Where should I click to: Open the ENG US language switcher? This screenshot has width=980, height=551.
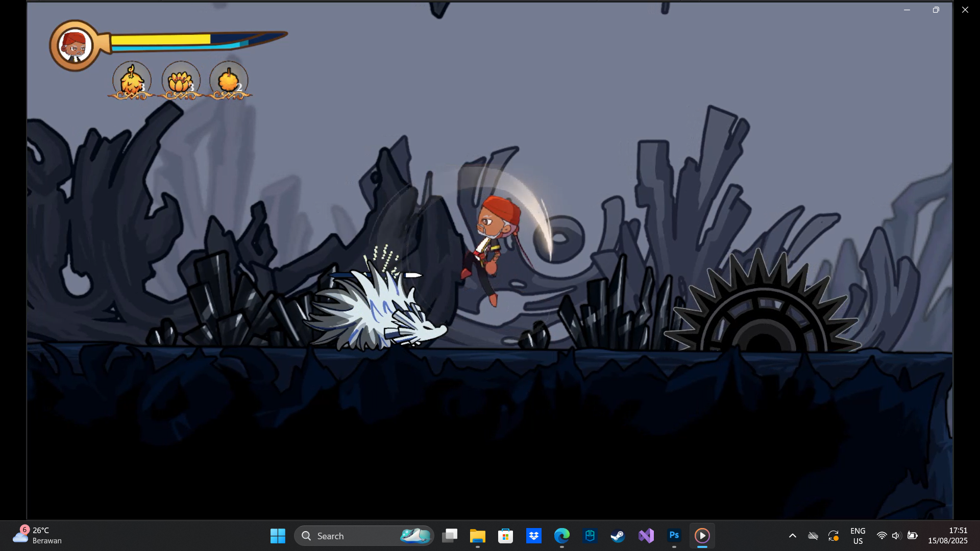tap(857, 536)
